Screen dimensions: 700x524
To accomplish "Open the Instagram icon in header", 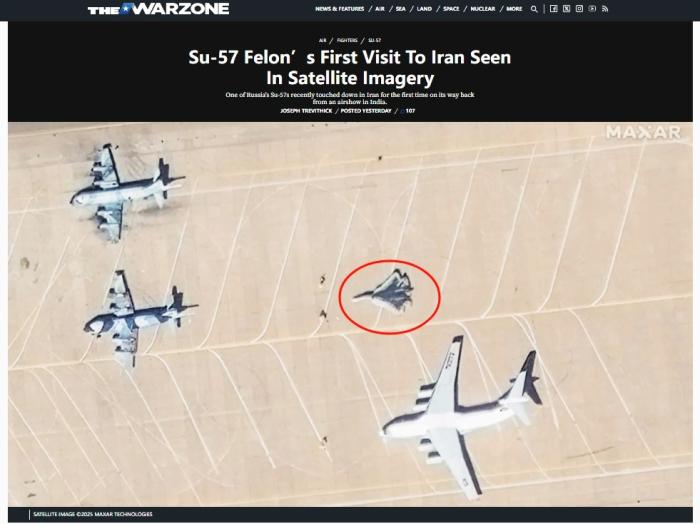I will click(x=579, y=8).
